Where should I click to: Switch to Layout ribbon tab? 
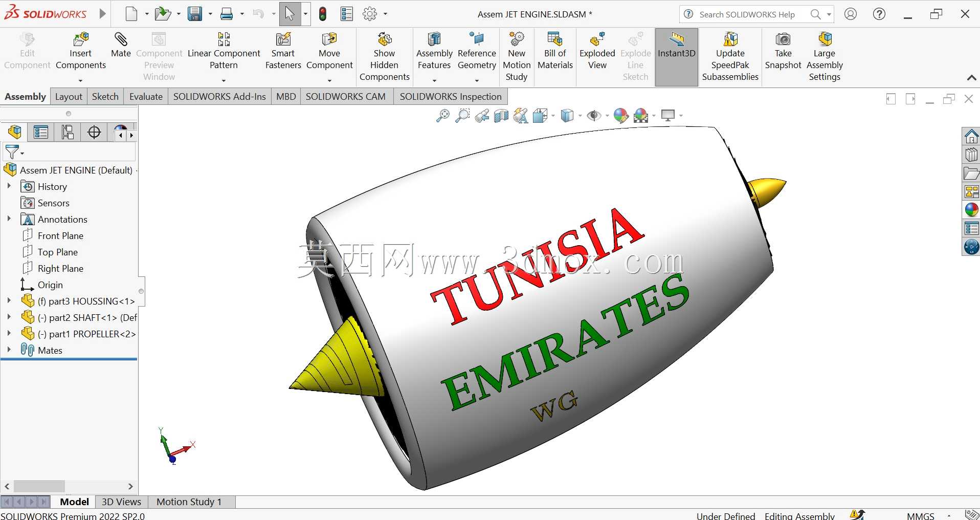coord(69,97)
